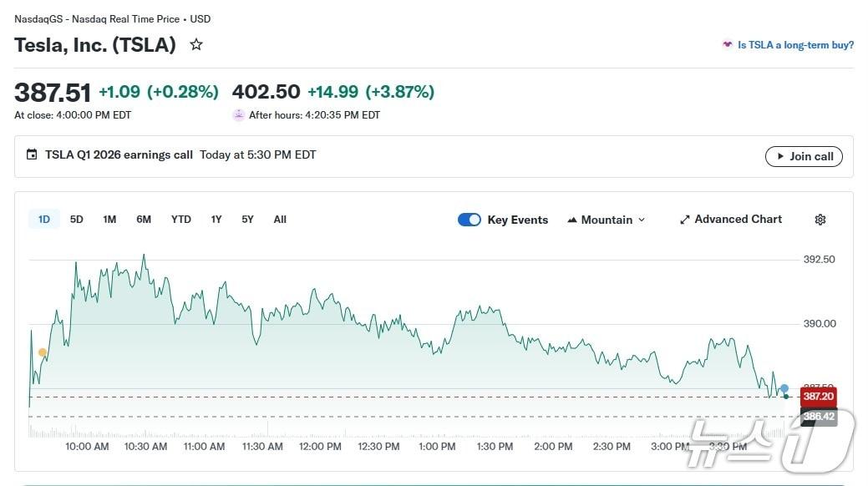
Task: Open "Is TSLA a long-term buy?" link
Action: pyautogui.click(x=795, y=45)
